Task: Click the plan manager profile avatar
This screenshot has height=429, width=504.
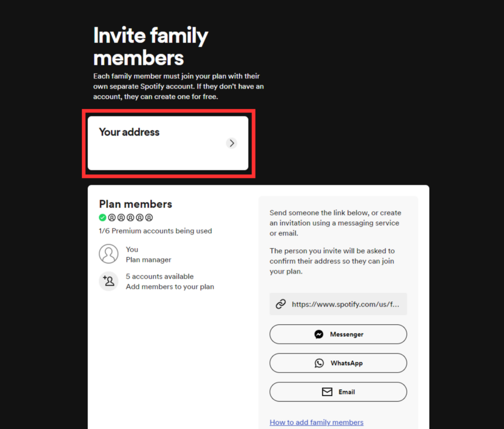Action: coord(109,254)
